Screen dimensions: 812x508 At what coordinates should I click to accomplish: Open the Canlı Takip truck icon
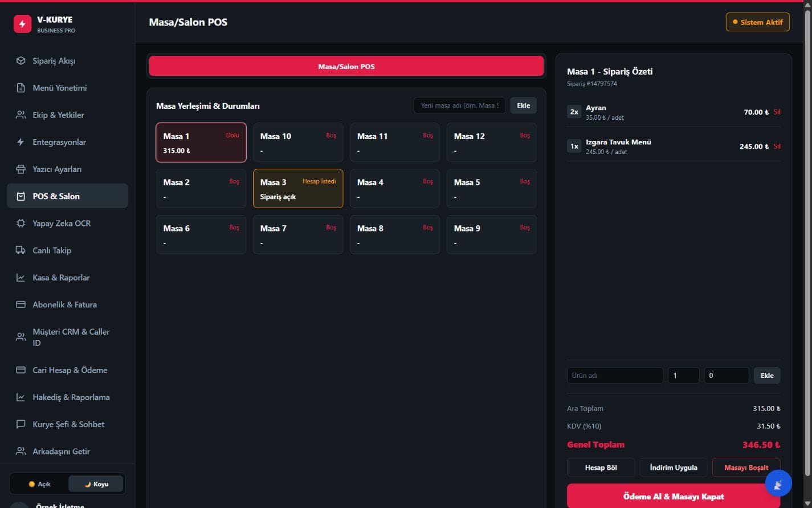21,250
